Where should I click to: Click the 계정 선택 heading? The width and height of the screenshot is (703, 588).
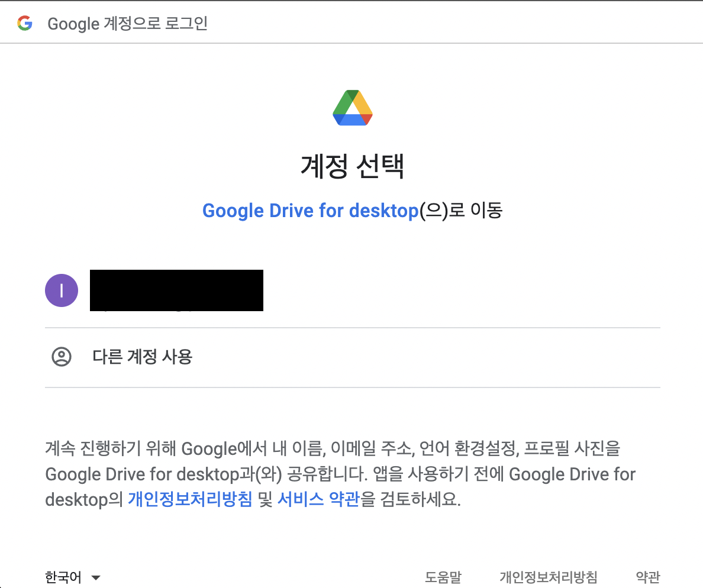[x=353, y=166]
